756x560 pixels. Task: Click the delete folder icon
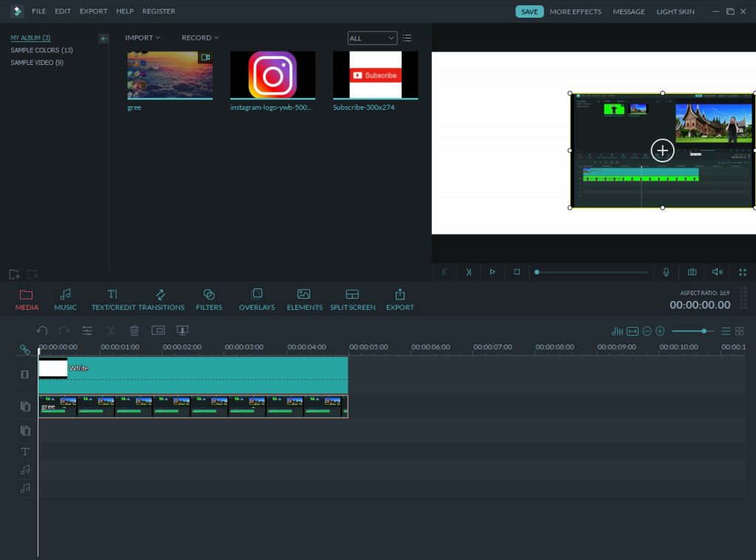click(32, 274)
